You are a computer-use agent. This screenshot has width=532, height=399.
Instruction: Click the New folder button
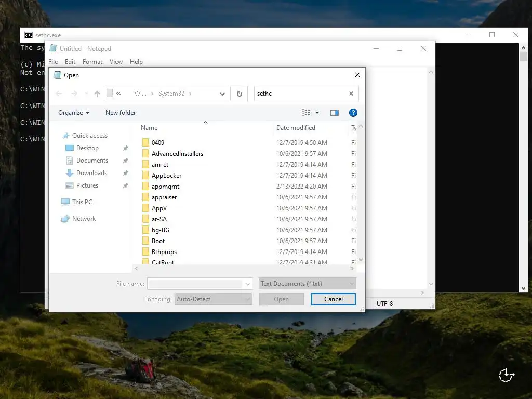[121, 113]
